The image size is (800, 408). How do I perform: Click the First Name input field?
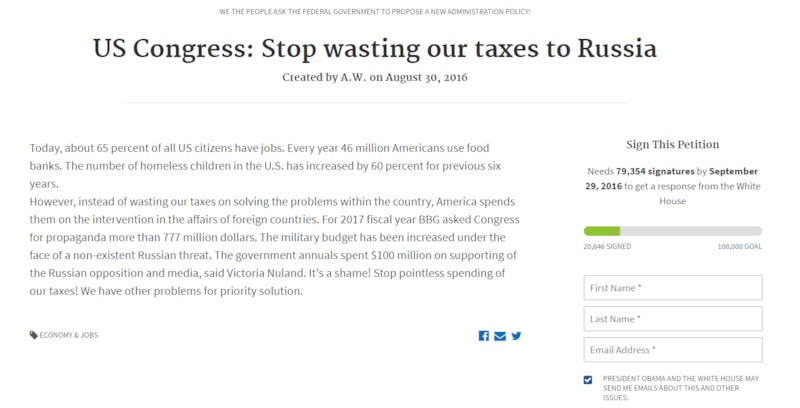click(x=672, y=288)
